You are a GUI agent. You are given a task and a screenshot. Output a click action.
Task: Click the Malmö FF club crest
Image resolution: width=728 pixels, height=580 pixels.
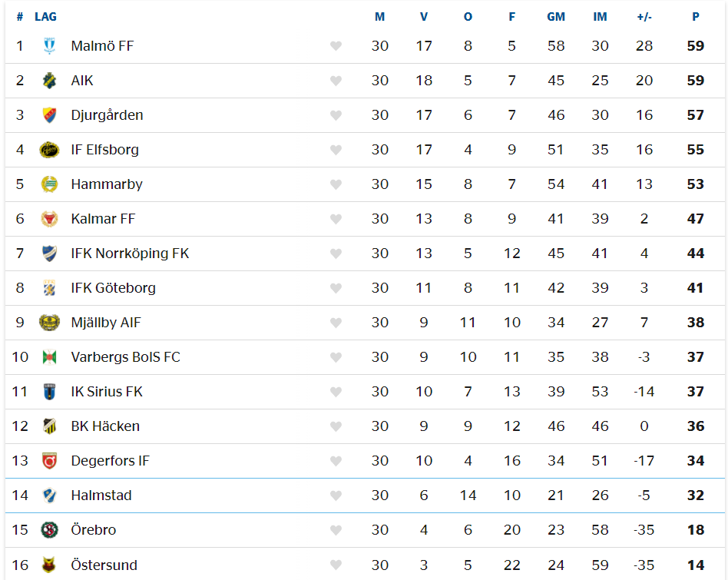[49, 46]
